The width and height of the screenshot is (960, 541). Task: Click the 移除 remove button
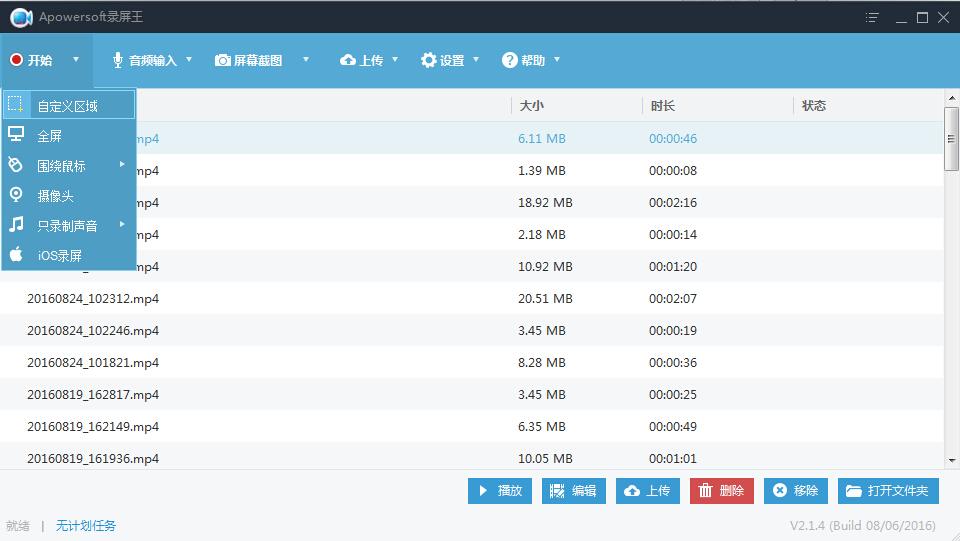pos(796,491)
